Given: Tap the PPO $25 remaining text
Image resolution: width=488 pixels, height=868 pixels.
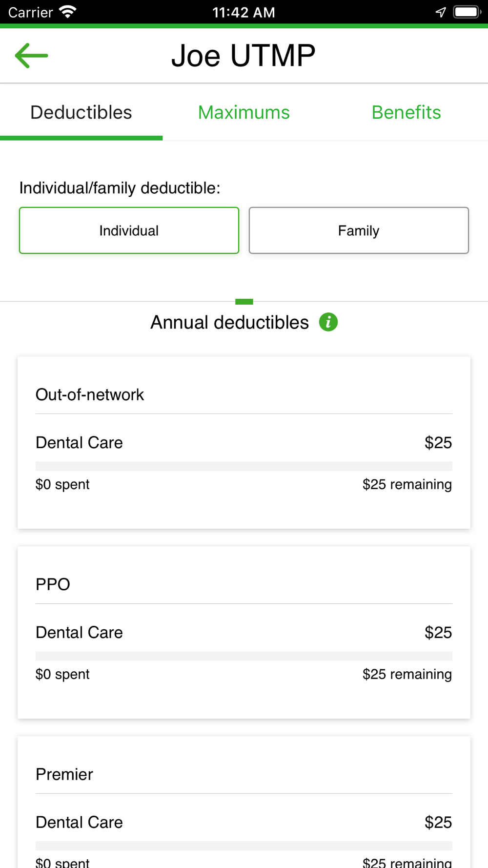Looking at the screenshot, I should (407, 674).
